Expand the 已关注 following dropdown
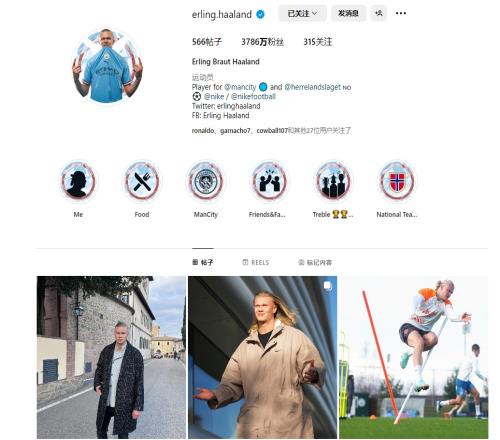The width and height of the screenshot is (500, 440). pyautogui.click(x=302, y=13)
